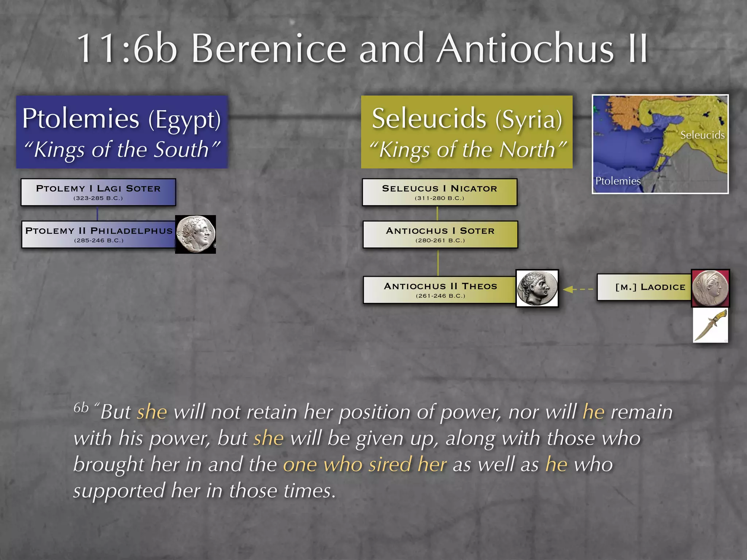The height and width of the screenshot is (560, 747).
Task: Click the 'Seleucids' label on the map
Action: (x=703, y=135)
